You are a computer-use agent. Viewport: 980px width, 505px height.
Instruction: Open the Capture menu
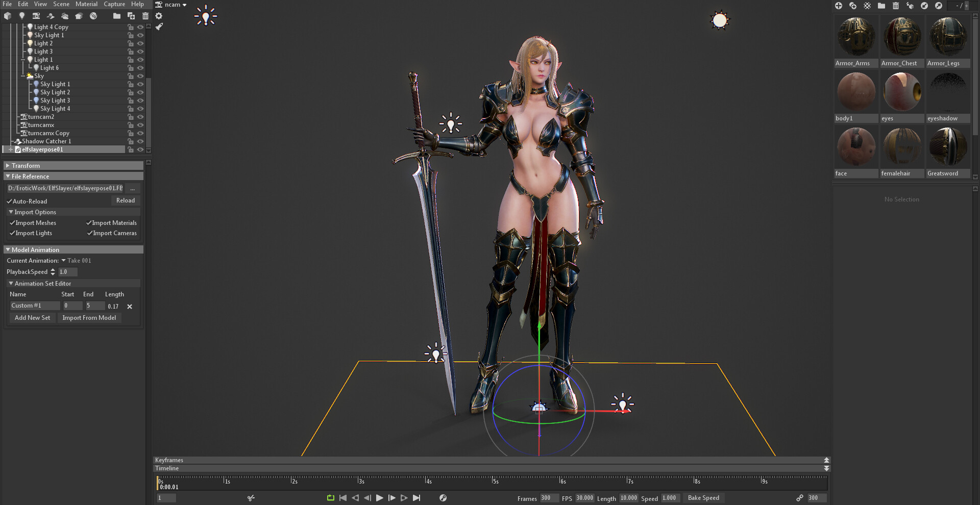(x=114, y=4)
